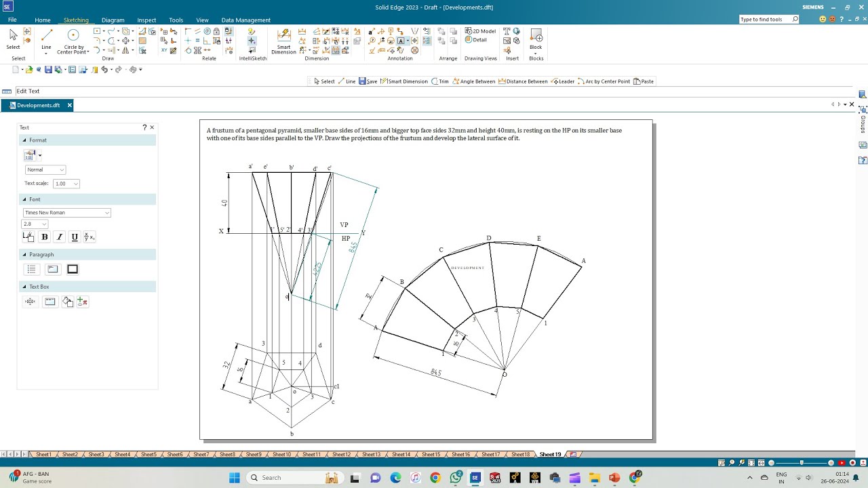Open the File menu
Image resolution: width=868 pixels, height=488 pixels.
coord(12,20)
